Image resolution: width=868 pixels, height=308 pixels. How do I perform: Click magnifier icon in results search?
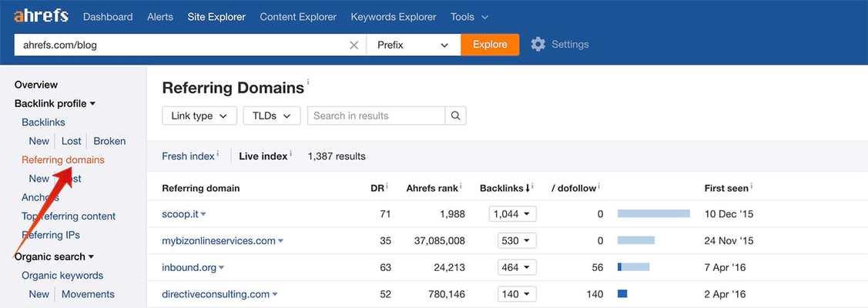456,115
